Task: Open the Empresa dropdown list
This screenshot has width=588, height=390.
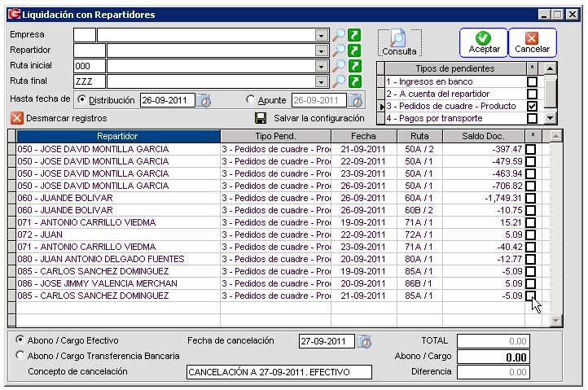Action: pos(321,36)
